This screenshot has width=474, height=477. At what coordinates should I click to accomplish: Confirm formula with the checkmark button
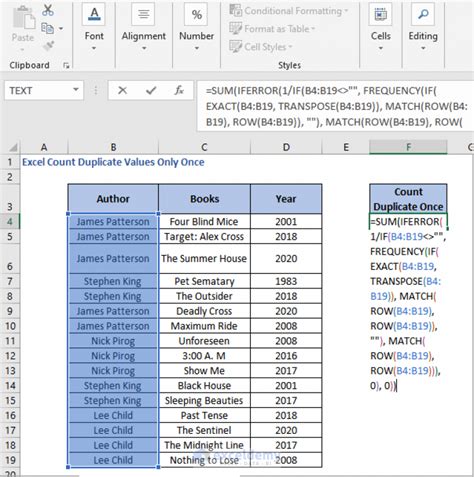tap(151, 90)
